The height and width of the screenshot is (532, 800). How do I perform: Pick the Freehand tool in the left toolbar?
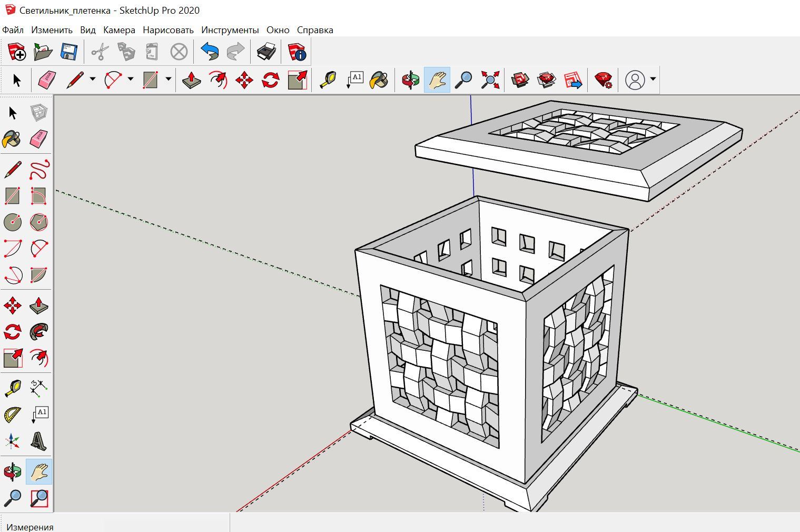point(39,170)
